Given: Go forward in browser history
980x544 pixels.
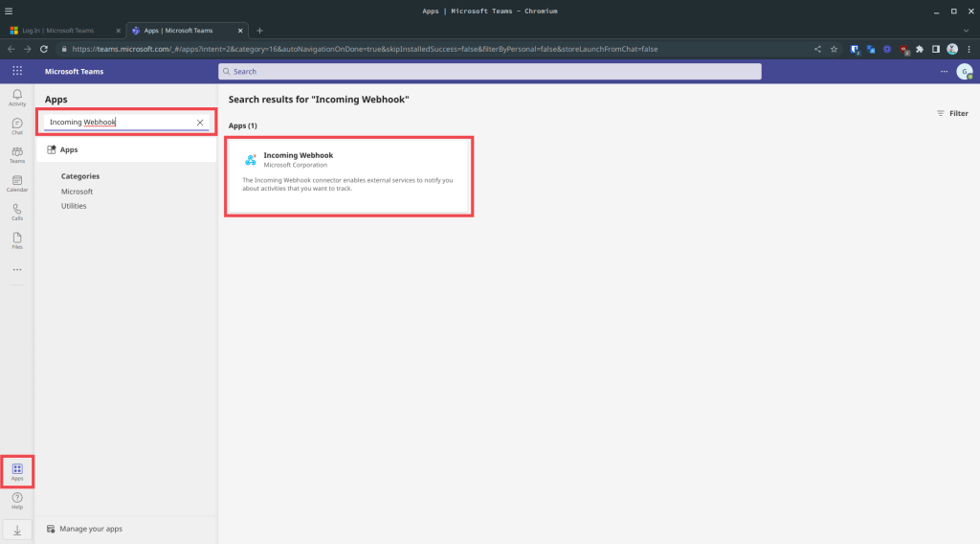Looking at the screenshot, I should [x=27, y=49].
